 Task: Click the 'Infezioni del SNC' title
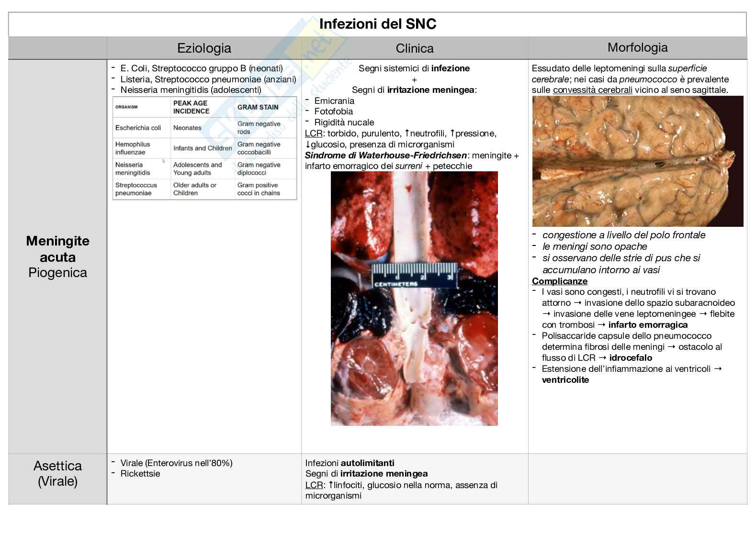[x=377, y=24]
